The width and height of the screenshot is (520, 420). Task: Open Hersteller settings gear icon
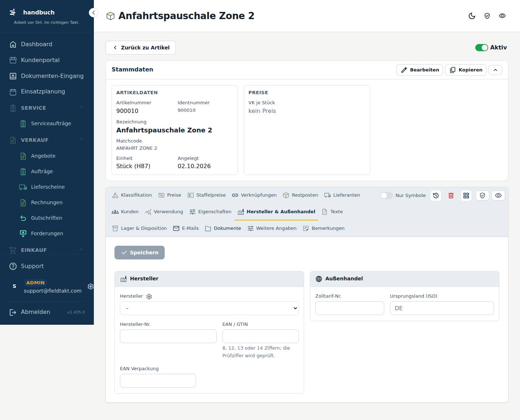(x=149, y=297)
